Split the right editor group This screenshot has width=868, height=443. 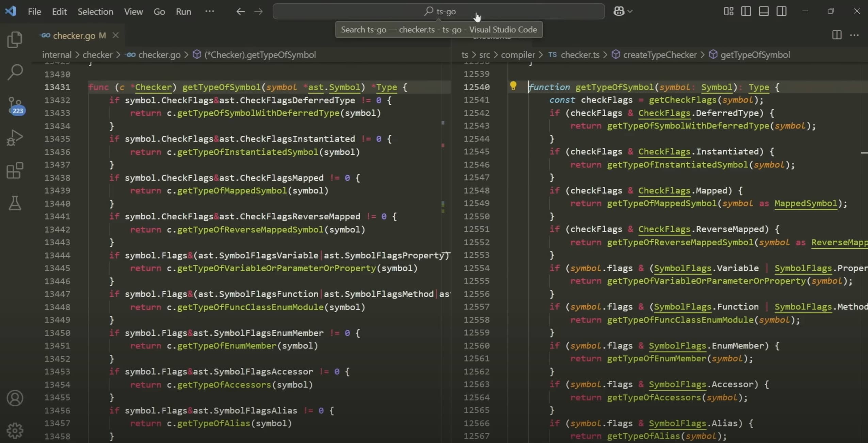point(837,35)
